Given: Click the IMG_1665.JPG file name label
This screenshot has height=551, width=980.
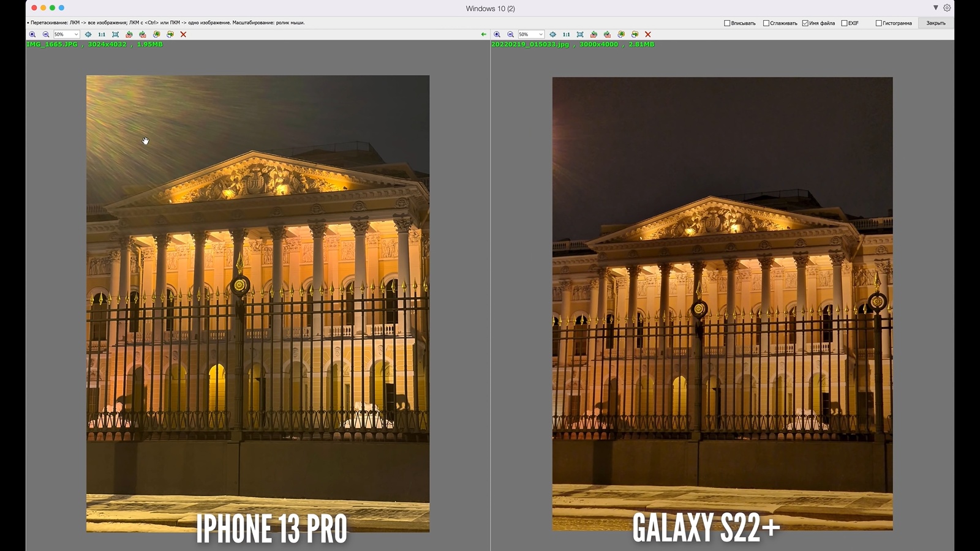Looking at the screenshot, I should pyautogui.click(x=52, y=45).
